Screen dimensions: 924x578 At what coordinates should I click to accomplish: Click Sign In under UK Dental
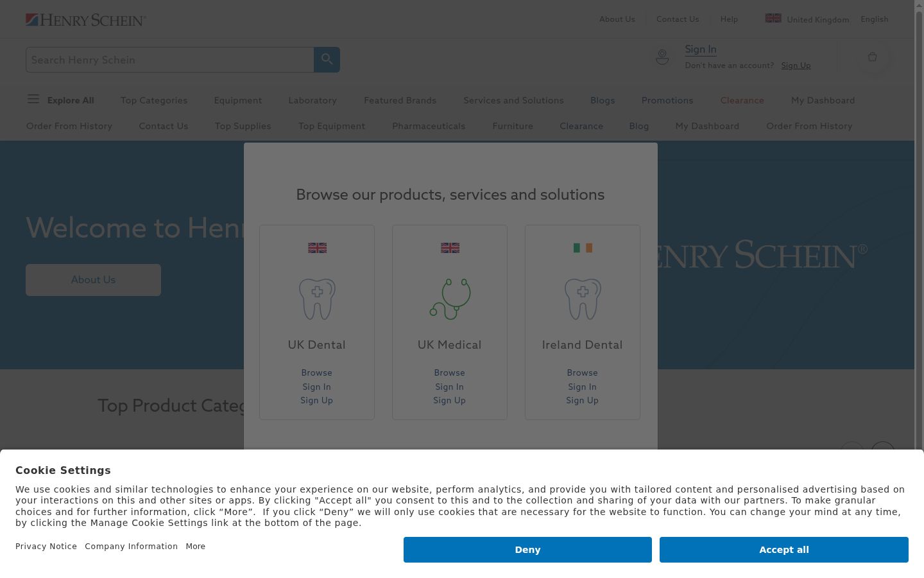pos(317,387)
